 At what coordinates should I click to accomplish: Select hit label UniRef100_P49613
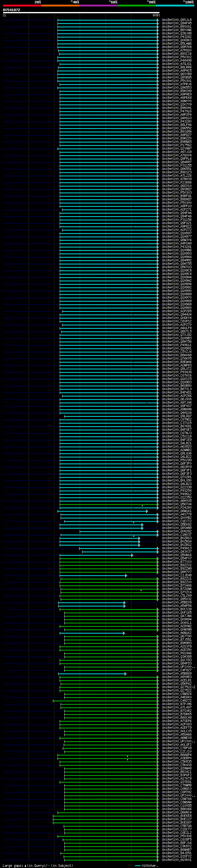coord(176,548)
